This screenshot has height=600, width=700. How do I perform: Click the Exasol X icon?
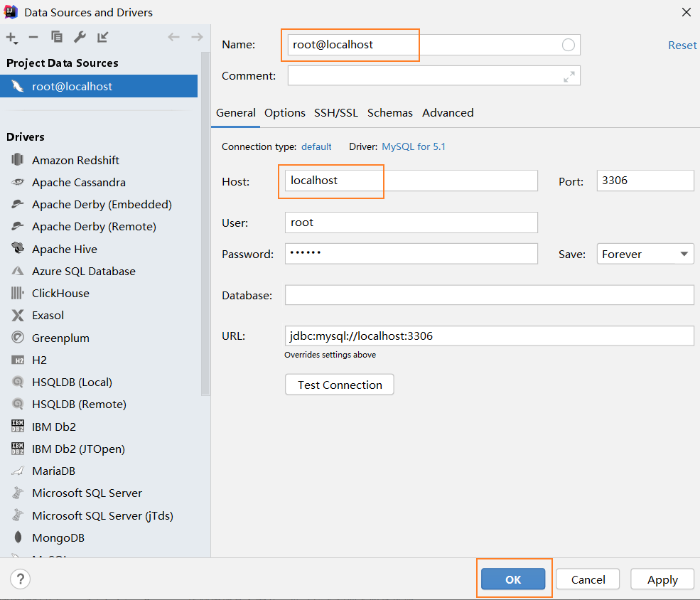coord(17,315)
